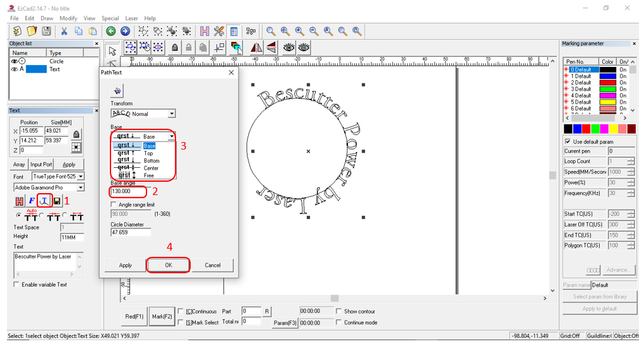Cut selection with the scissors icon

tap(64, 31)
